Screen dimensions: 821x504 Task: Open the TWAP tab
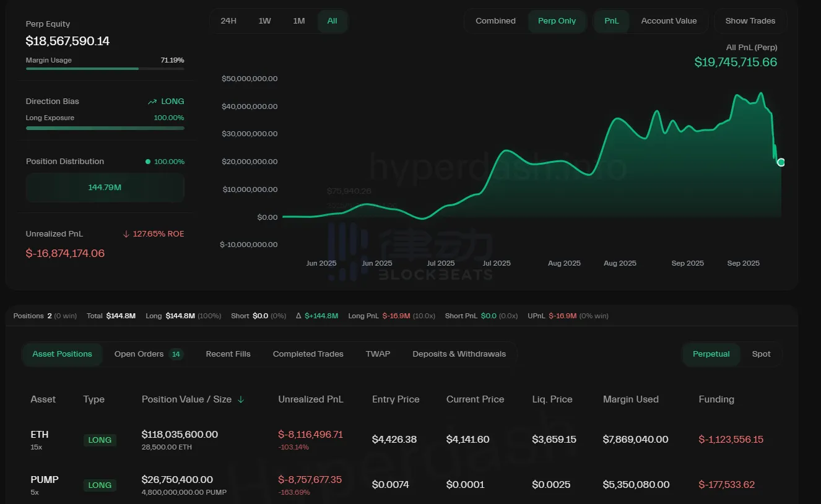coord(378,354)
